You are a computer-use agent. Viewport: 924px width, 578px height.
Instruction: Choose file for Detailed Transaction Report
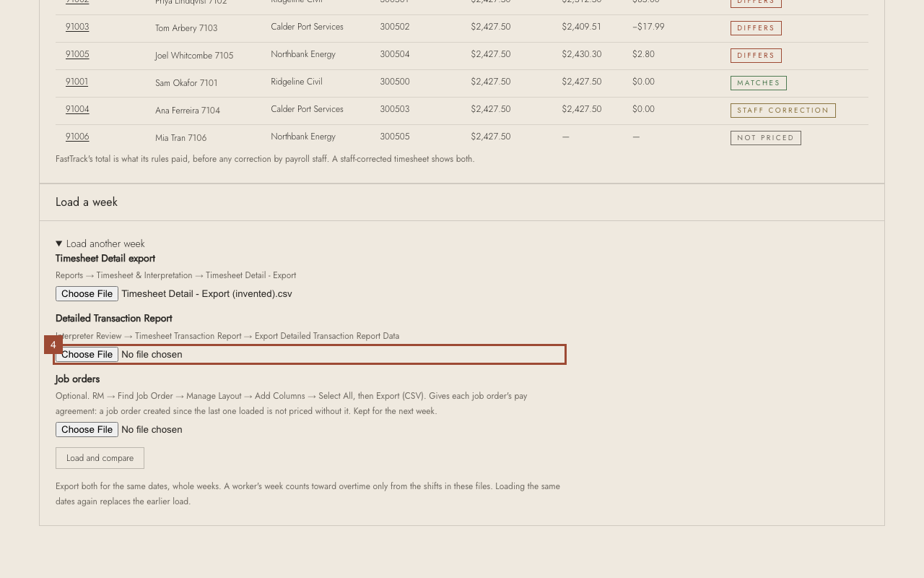(87, 355)
